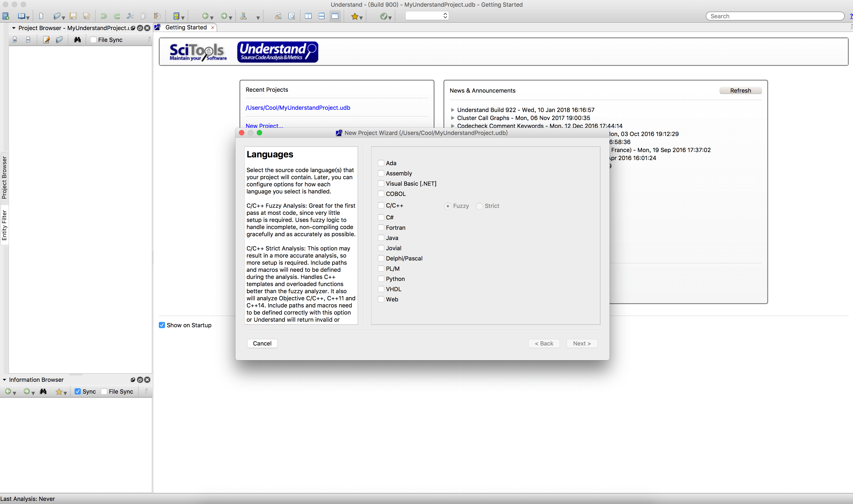
Task: Click the Paste clipboard icon
Action: pos(157,16)
